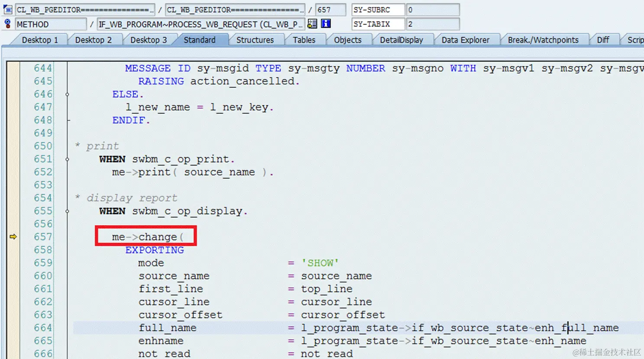This screenshot has width=644, height=359.
Task: Click 'RAISING' on line 645
Action: coord(161,81)
